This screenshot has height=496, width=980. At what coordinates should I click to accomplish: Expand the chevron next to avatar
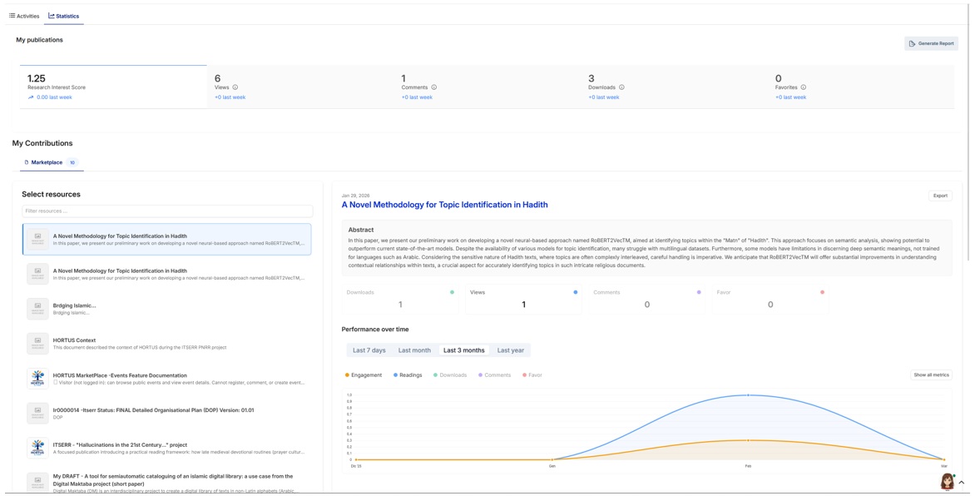(962, 482)
